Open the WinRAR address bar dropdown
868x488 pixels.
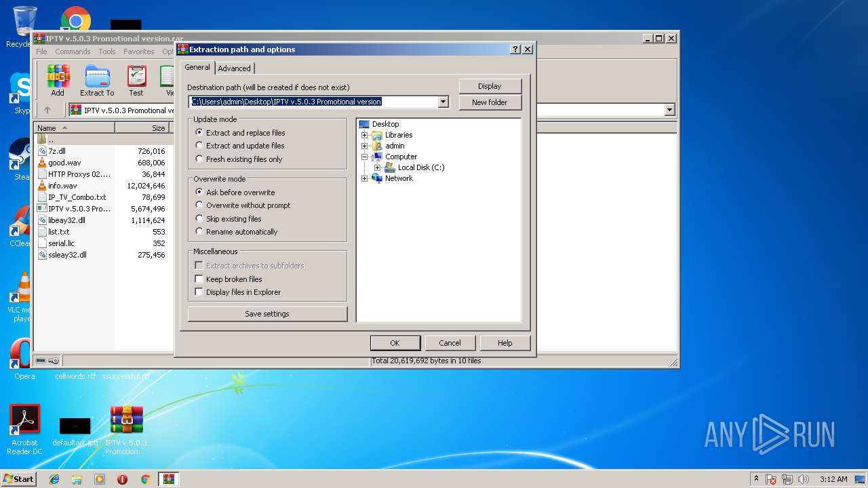pyautogui.click(x=670, y=110)
